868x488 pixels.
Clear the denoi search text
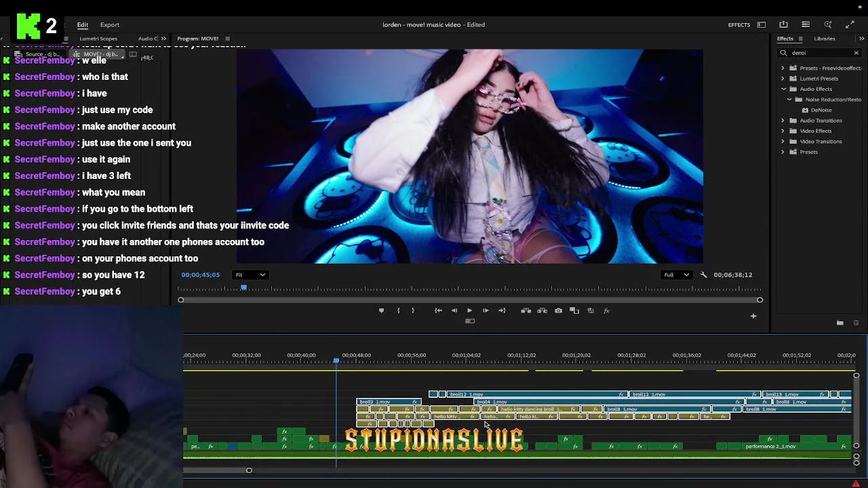(x=856, y=53)
